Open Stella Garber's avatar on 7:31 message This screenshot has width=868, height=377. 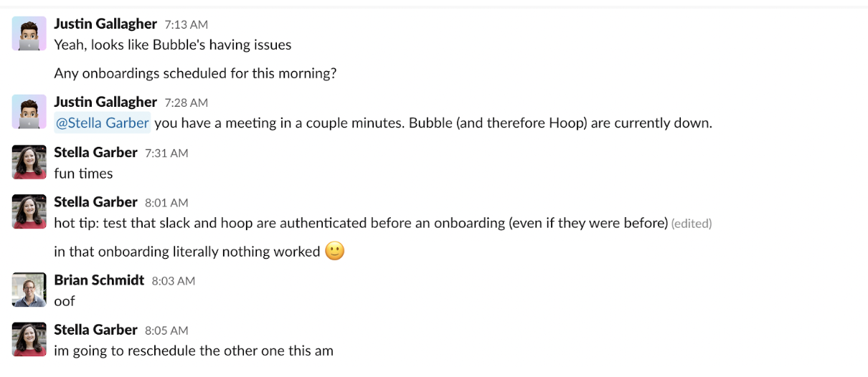(x=29, y=162)
